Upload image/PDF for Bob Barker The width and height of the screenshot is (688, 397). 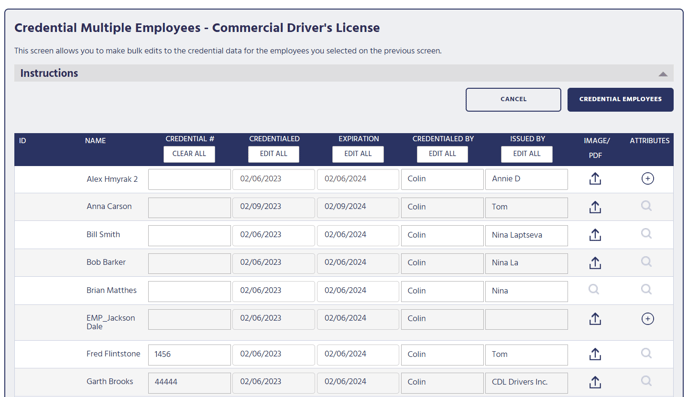595,263
